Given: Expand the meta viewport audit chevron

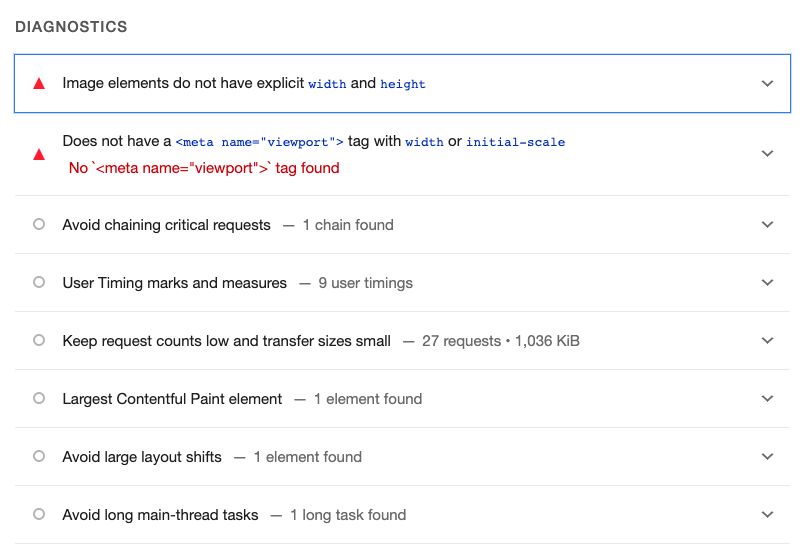Looking at the screenshot, I should click(x=767, y=153).
